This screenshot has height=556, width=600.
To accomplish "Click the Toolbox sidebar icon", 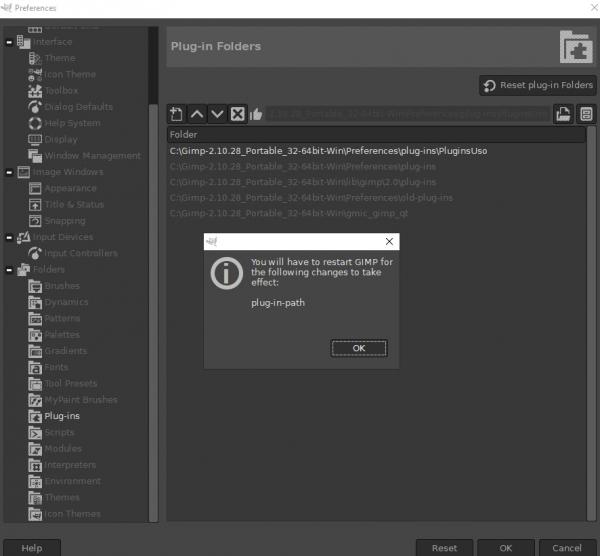I will click(x=35, y=91).
